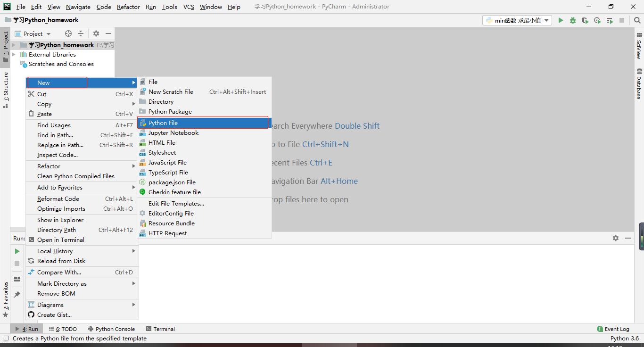Open the Navigate menu
644x347 pixels.
coord(78,7)
